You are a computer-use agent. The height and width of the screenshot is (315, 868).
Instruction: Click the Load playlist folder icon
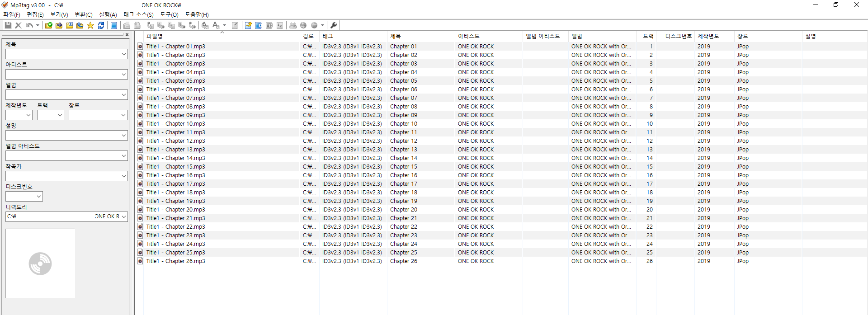[70, 25]
